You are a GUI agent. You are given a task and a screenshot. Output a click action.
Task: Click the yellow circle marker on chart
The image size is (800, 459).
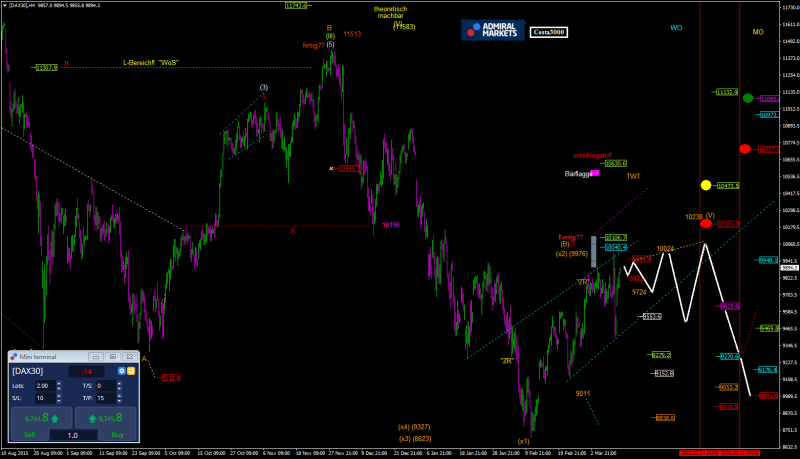click(705, 185)
